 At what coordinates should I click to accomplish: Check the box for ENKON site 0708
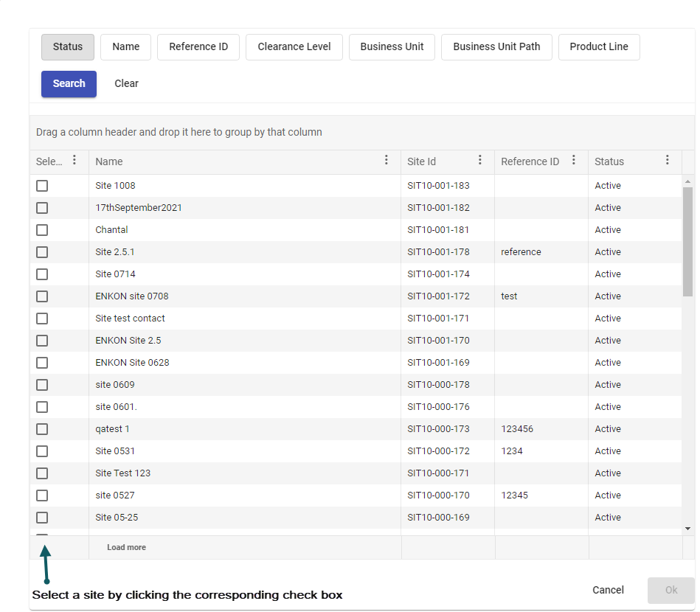coord(42,296)
